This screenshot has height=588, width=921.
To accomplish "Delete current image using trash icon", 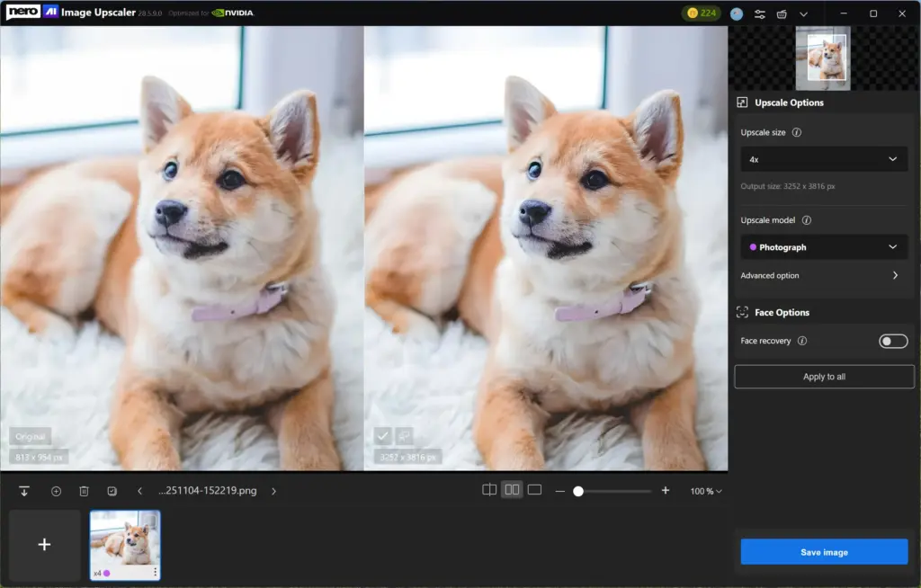I will pos(84,490).
